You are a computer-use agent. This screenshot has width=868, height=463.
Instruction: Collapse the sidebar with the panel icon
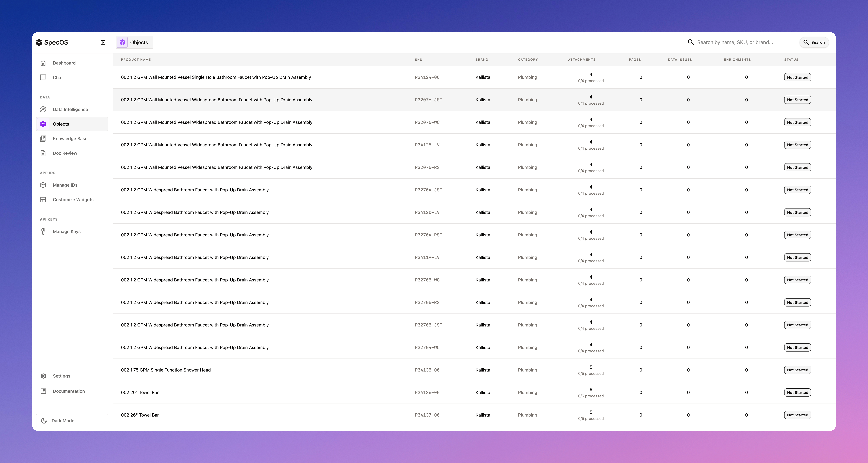103,42
